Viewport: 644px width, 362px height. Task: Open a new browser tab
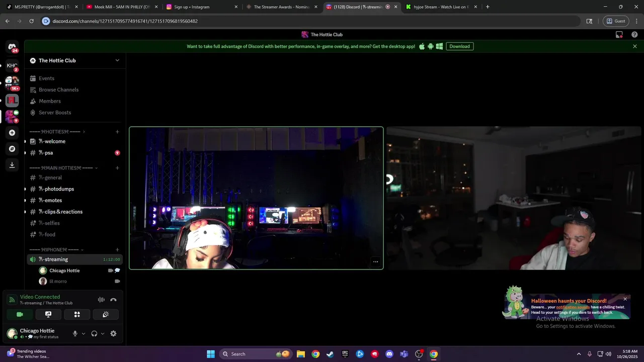(488, 7)
